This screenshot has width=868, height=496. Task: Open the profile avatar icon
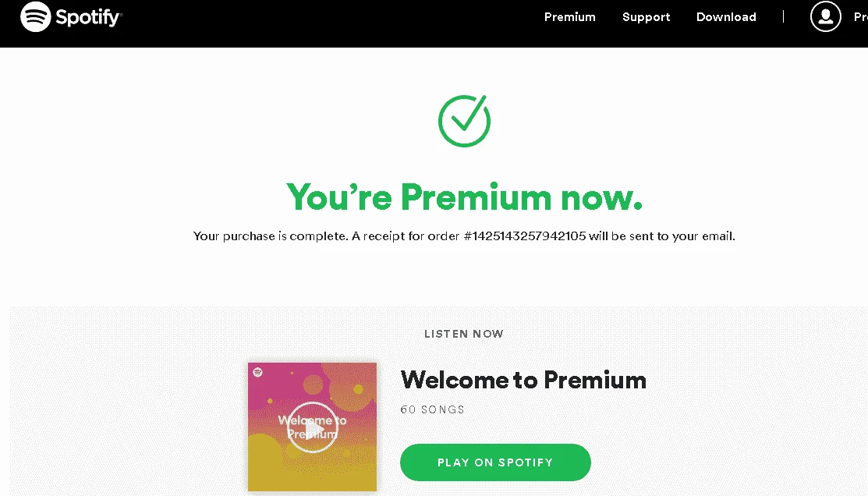tap(825, 16)
